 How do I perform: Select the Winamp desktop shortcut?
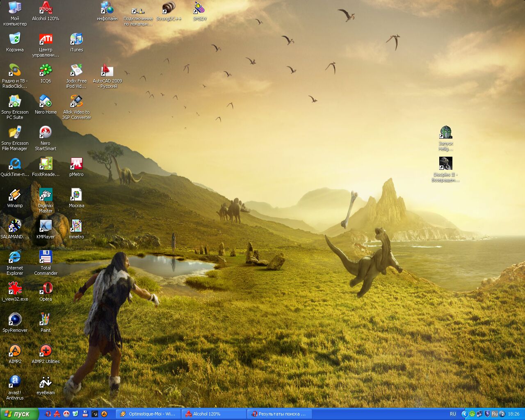tap(15, 198)
